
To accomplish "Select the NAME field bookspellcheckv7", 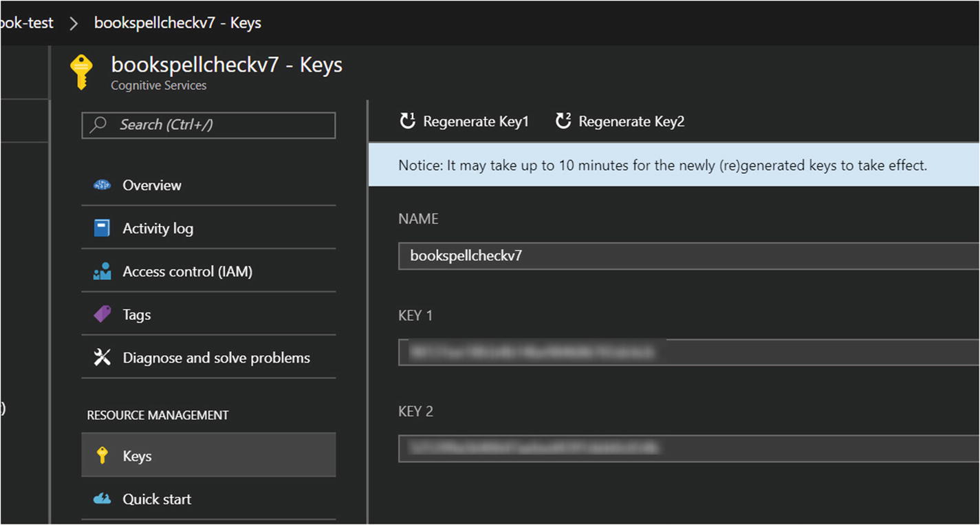I will point(688,256).
